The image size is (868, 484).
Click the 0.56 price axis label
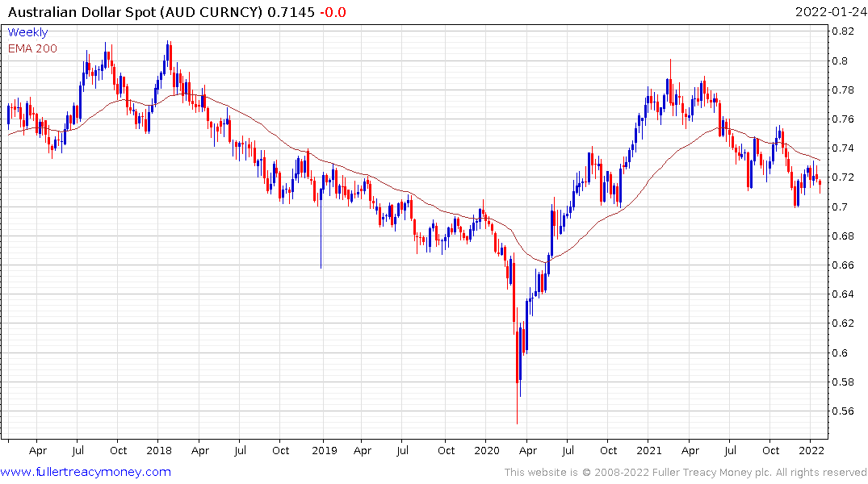pos(843,411)
